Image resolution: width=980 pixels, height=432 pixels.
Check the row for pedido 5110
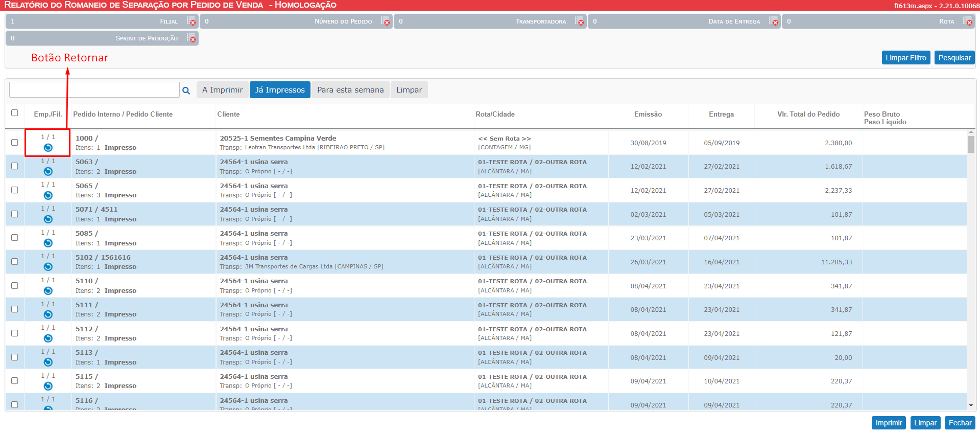14,285
